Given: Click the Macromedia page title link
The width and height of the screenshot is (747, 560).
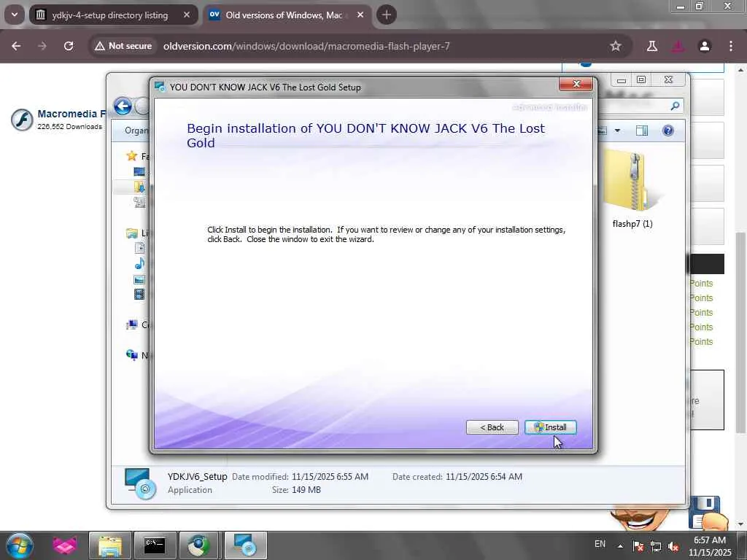Looking at the screenshot, I should pyautogui.click(x=71, y=114).
